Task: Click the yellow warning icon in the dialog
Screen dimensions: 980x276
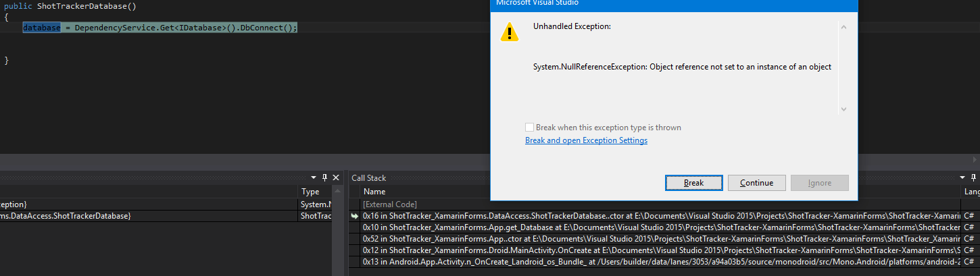Action: click(510, 32)
